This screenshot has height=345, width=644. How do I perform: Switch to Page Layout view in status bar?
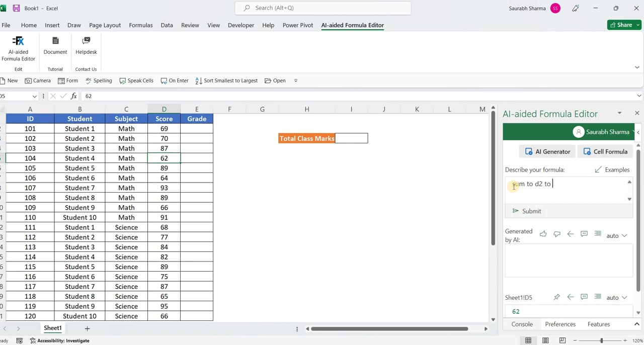545,340
